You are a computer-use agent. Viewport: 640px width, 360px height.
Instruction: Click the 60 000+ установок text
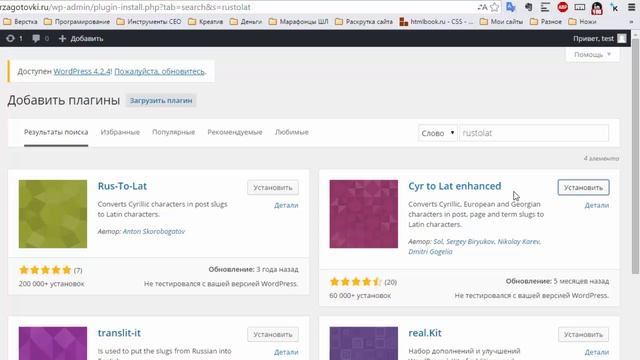coord(360,296)
